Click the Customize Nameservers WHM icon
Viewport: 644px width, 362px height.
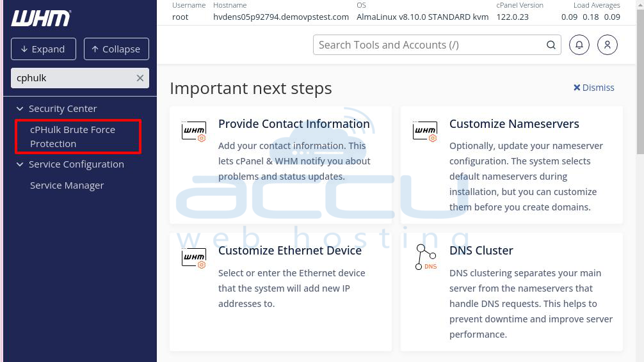(425, 131)
